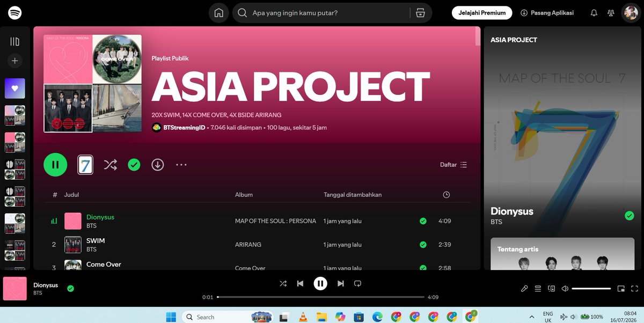The image size is (644, 323).
Task: Open SWIM track in the list
Action: point(96,241)
